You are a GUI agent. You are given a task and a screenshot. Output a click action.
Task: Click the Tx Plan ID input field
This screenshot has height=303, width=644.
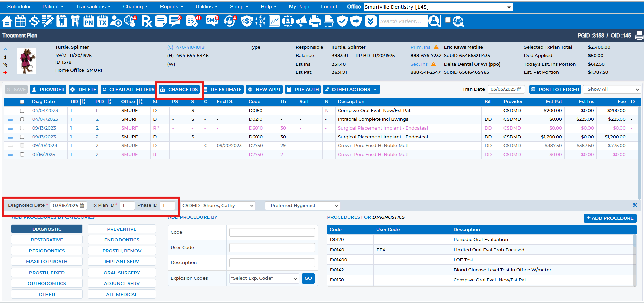point(127,205)
